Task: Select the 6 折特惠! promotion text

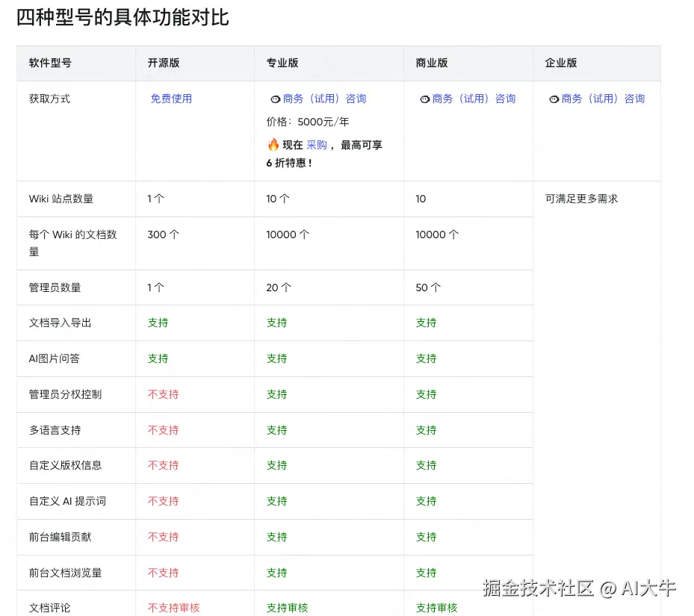Action: tap(289, 163)
